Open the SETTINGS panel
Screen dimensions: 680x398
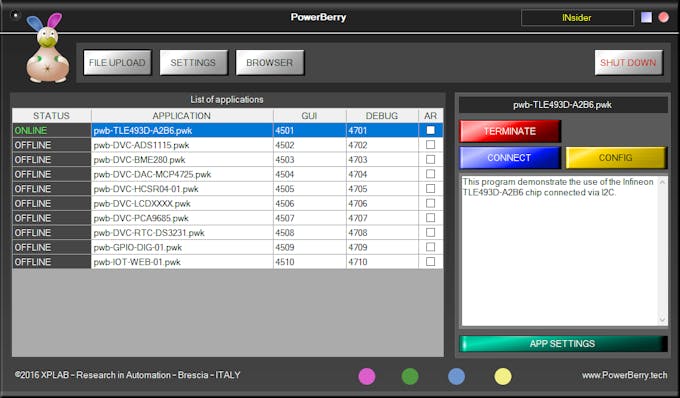(193, 63)
